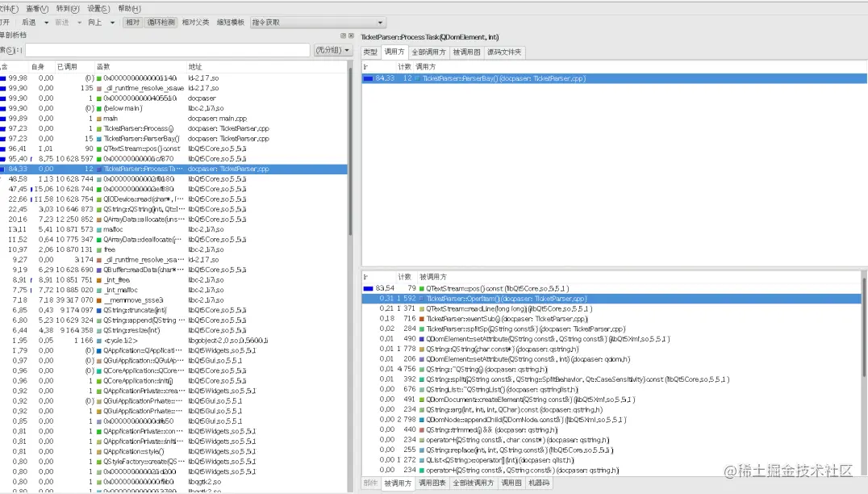Sort callers pane by 计数 column header
This screenshot has width=868, height=494.
[x=404, y=66]
